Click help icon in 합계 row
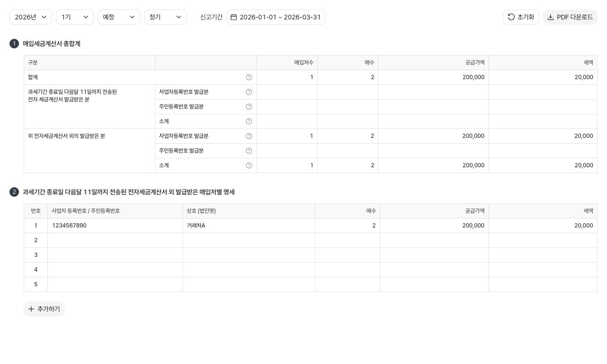 coord(249,77)
